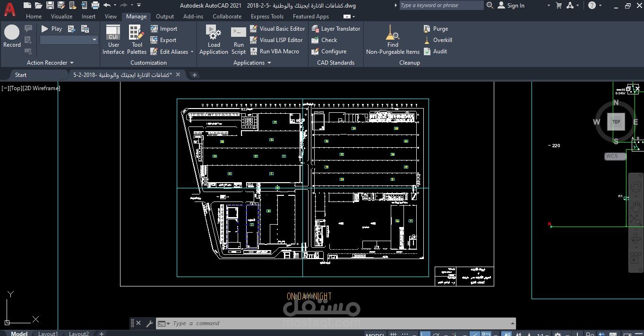Open the AutoCAD application menu
644x336 pixels.
click(x=9, y=8)
